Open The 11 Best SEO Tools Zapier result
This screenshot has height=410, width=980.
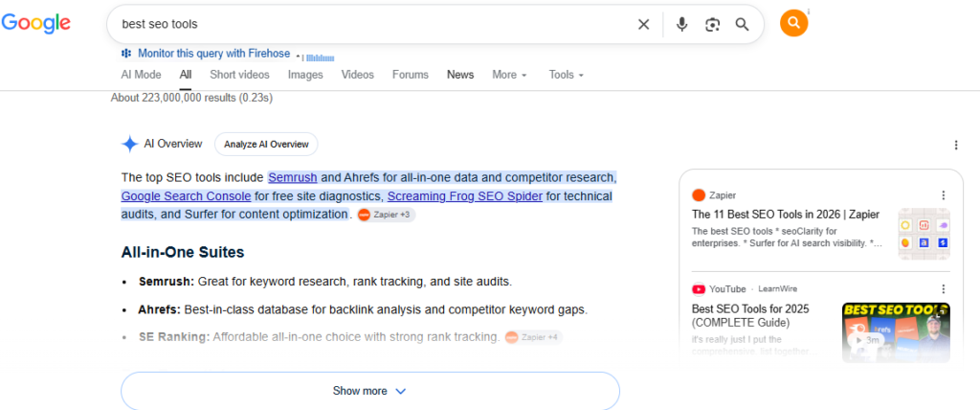coord(786,214)
